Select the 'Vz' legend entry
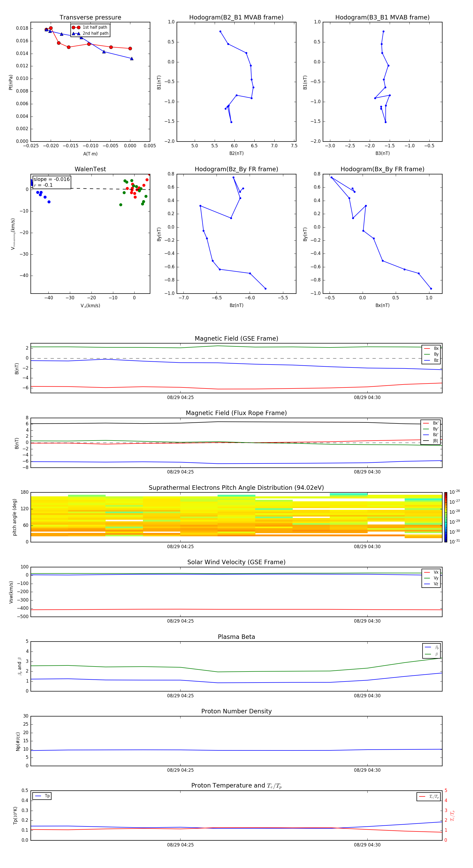Image resolution: width=473 pixels, height=868 pixels. (431, 584)
